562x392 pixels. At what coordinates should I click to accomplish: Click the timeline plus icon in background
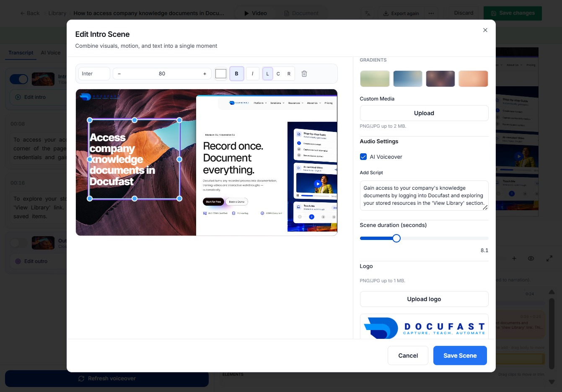514,258
